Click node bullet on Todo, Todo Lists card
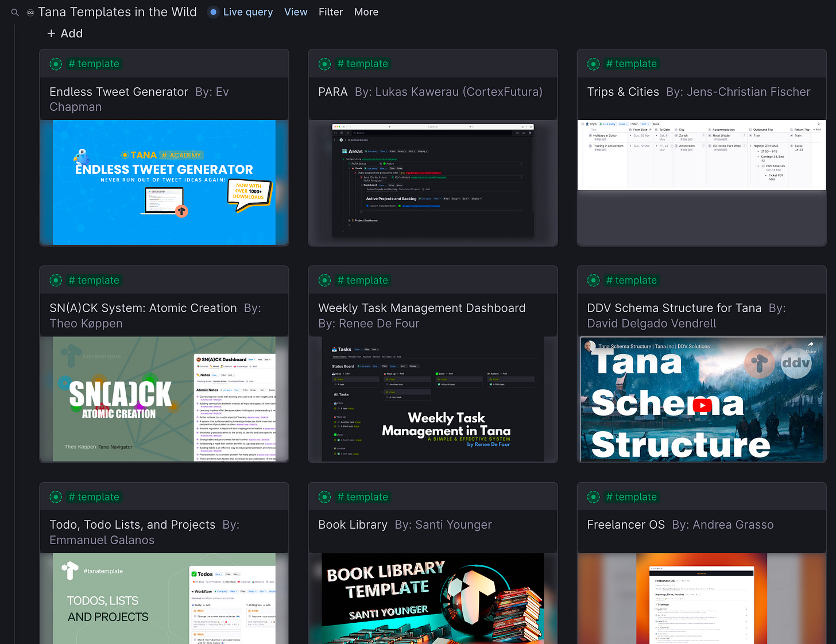Image resolution: width=836 pixels, height=644 pixels. tap(56, 497)
